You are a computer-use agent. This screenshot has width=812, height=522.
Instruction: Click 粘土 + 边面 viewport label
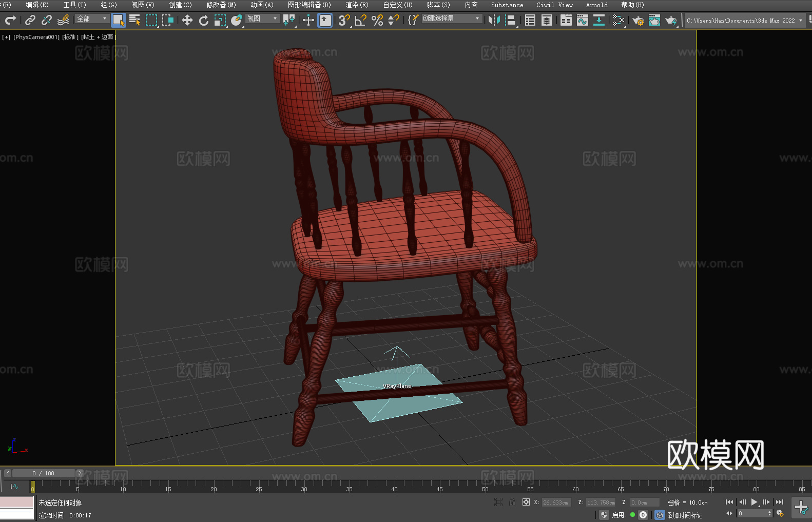(x=98, y=37)
